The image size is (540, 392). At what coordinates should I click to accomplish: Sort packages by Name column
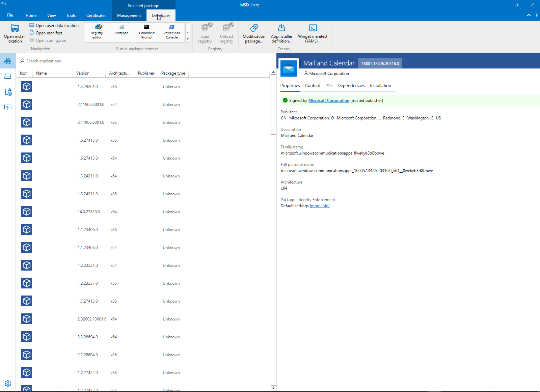pyautogui.click(x=53, y=73)
